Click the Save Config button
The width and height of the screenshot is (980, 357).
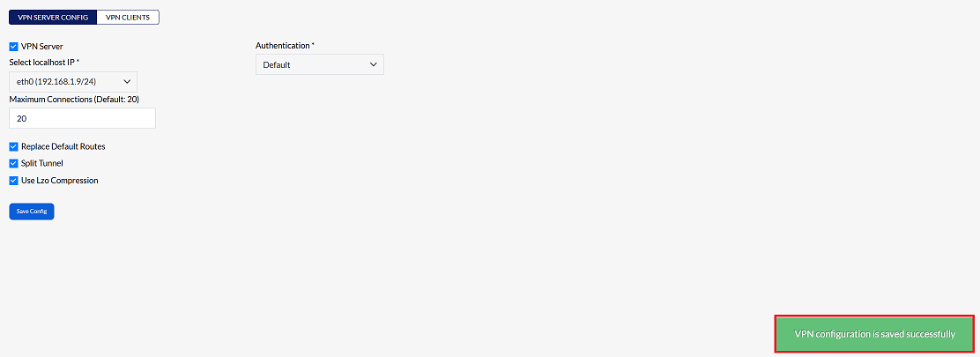pyautogui.click(x=32, y=212)
